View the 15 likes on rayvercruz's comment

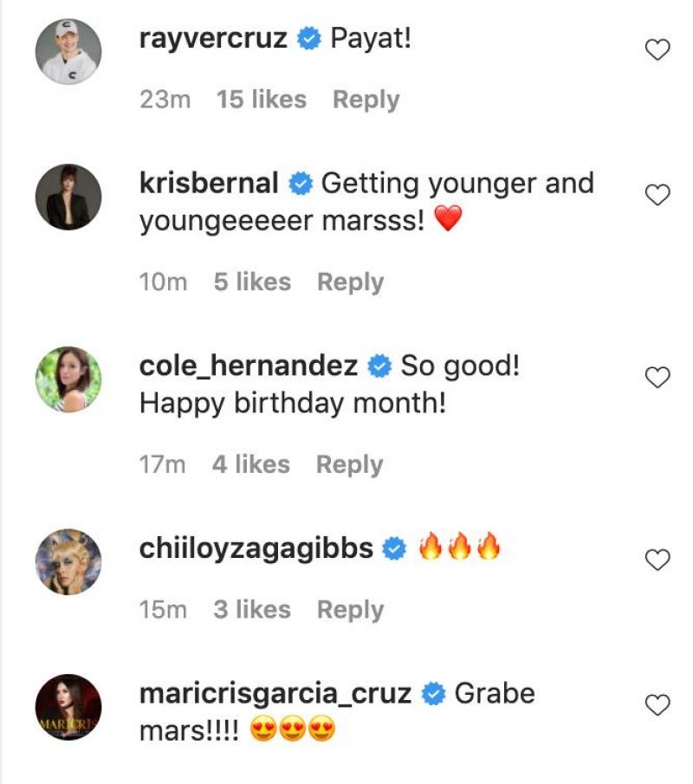261,100
